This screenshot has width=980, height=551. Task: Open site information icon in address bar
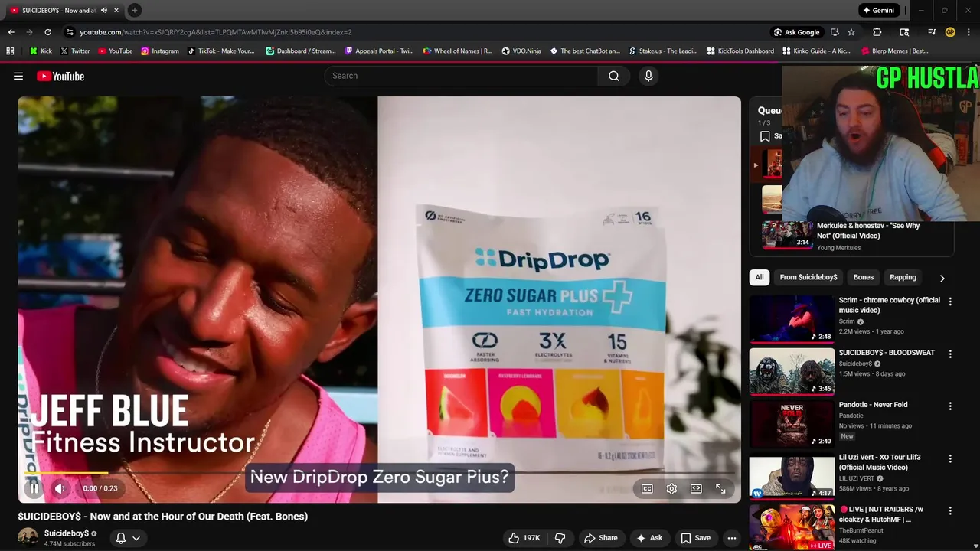point(70,32)
